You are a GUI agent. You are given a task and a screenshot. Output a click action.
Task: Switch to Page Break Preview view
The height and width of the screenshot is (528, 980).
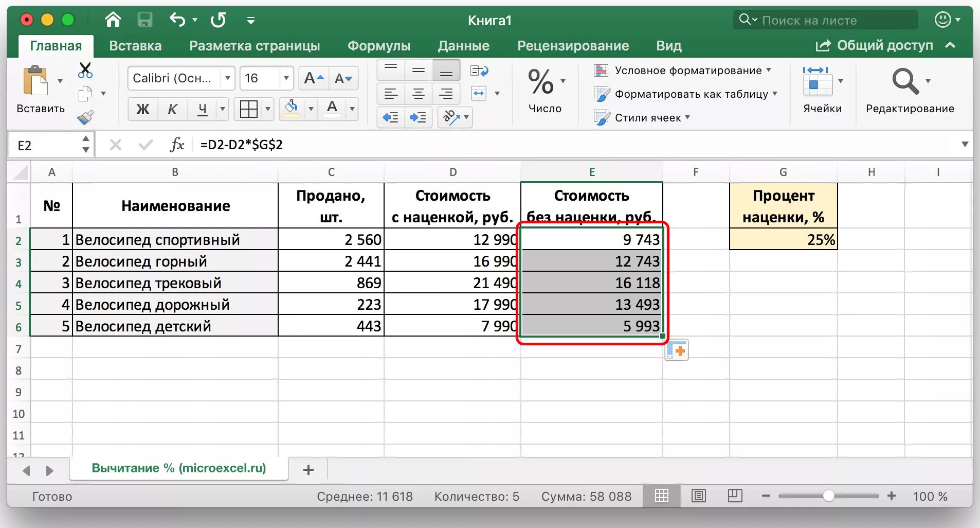coord(735,496)
